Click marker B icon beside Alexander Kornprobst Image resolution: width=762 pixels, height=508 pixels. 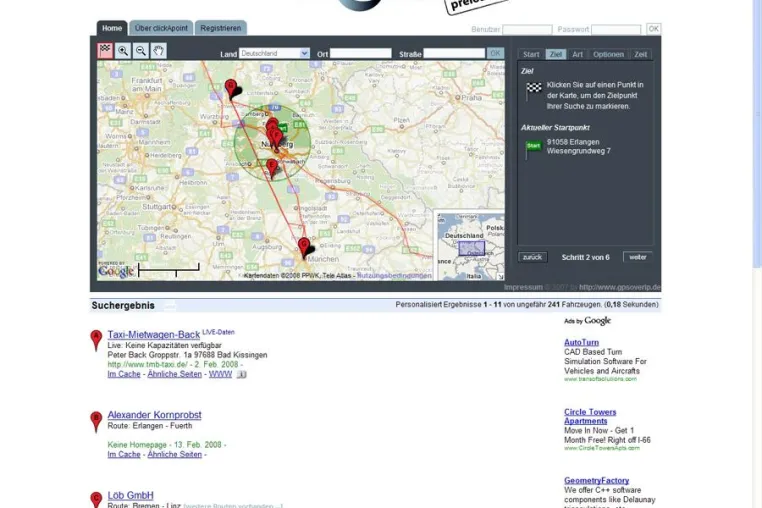pos(96,421)
